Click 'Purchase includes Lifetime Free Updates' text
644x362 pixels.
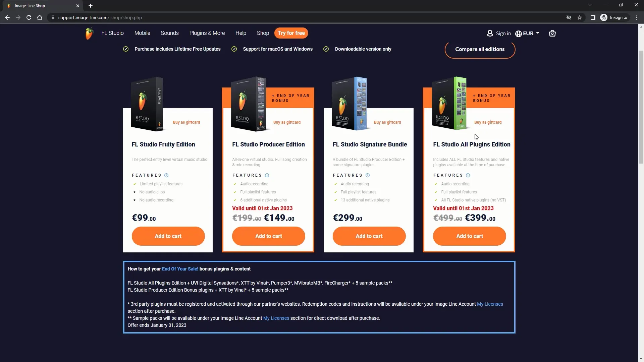pos(177,49)
